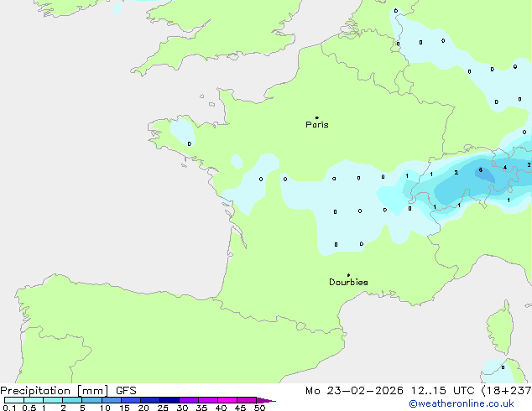Viewport: 532px width, 411px height.
Task: Pick the 45–50 mm legend swatch
Action: click(x=247, y=400)
